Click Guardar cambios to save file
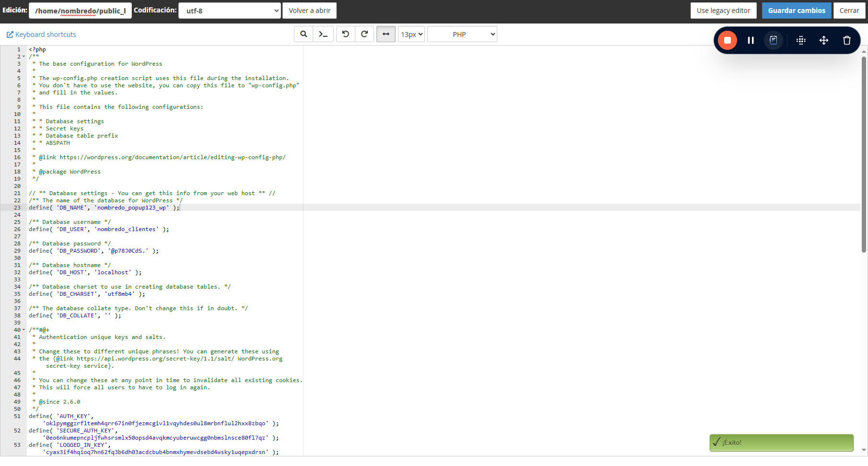 797,11
